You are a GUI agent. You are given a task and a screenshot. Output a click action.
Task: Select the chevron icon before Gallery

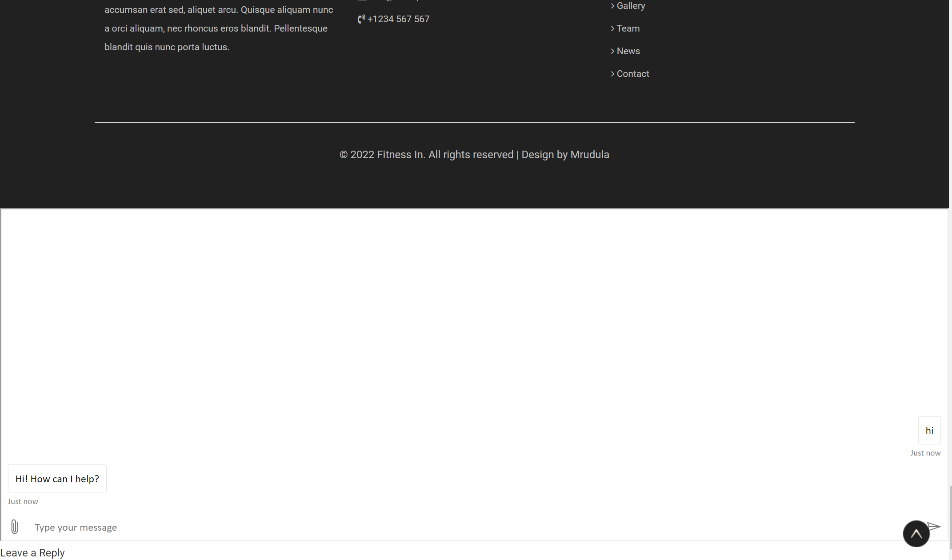[x=612, y=6]
